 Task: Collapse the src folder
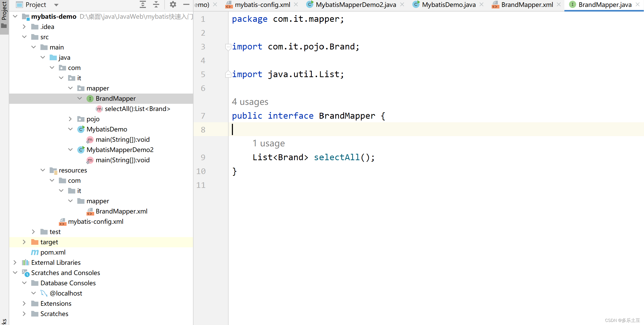click(24, 37)
